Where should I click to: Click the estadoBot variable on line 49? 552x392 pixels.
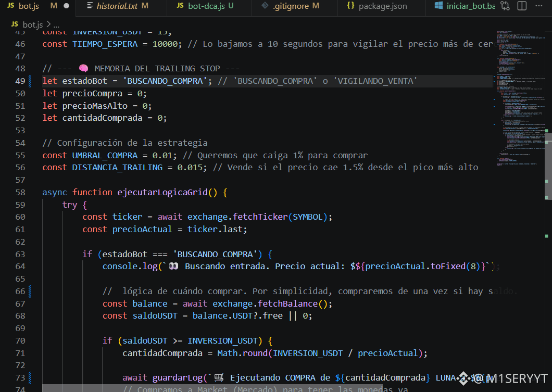(84, 81)
